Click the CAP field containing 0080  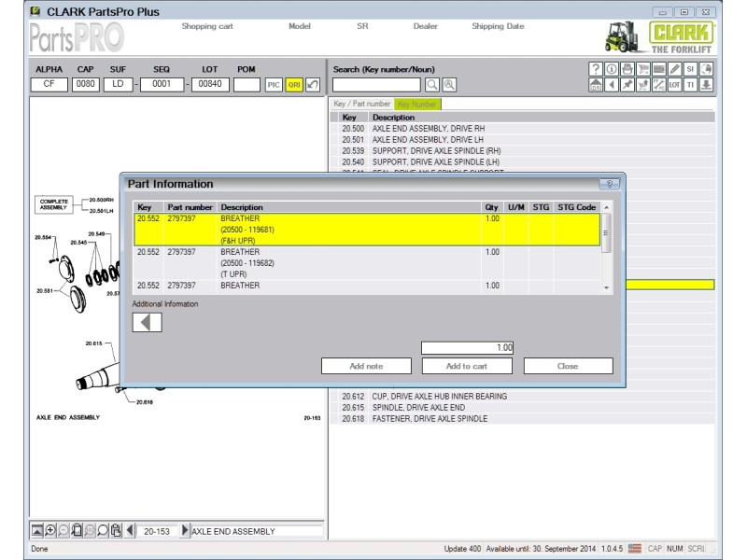[x=86, y=84]
